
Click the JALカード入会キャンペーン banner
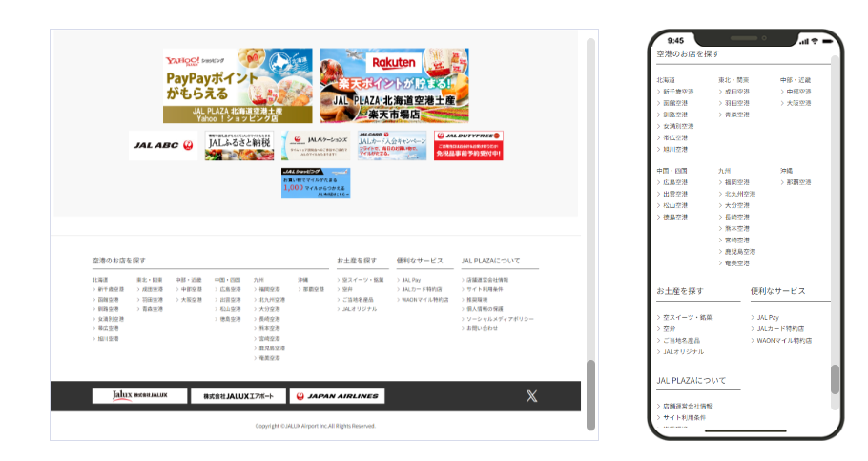click(392, 145)
